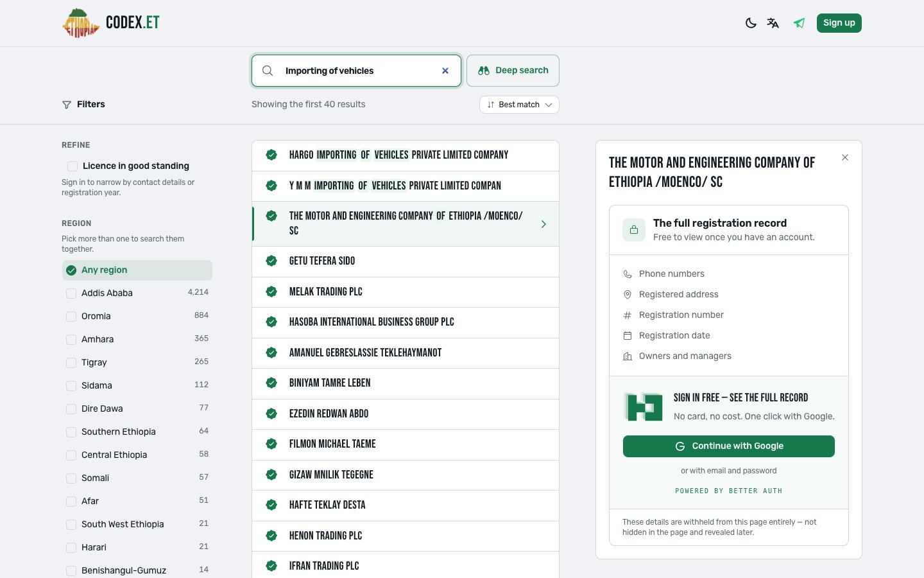The width and height of the screenshot is (924, 578).
Task: Open the language translation icon
Action: 773,23
